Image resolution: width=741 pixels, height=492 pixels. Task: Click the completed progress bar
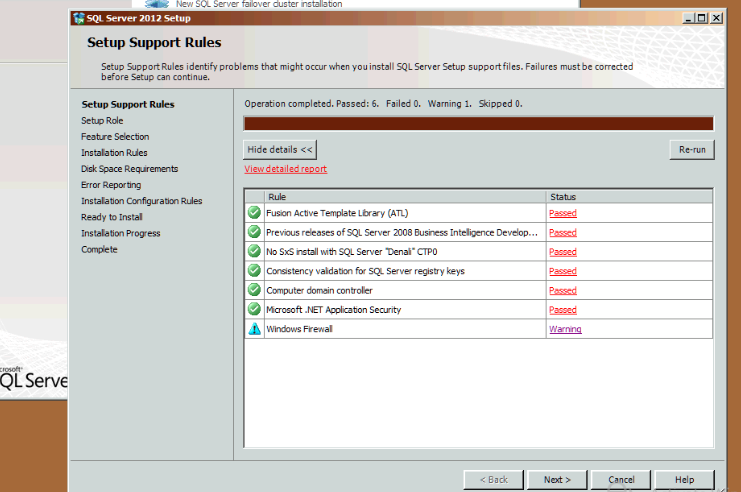[478, 123]
